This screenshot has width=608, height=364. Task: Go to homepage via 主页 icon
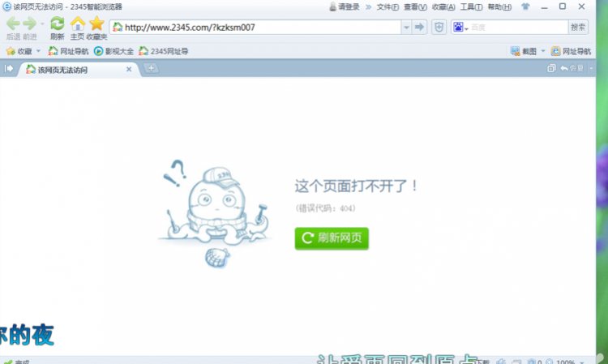[x=78, y=24]
